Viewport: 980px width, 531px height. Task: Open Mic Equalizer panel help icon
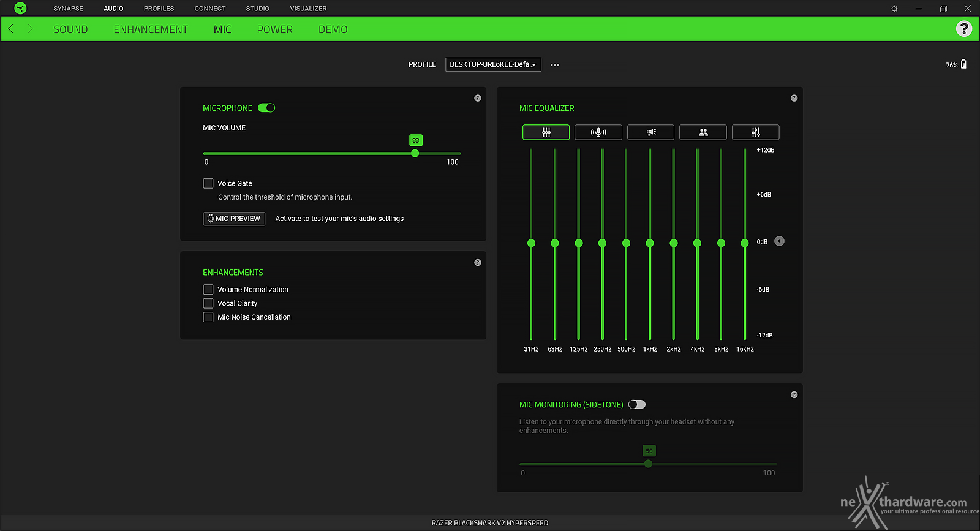[794, 98]
